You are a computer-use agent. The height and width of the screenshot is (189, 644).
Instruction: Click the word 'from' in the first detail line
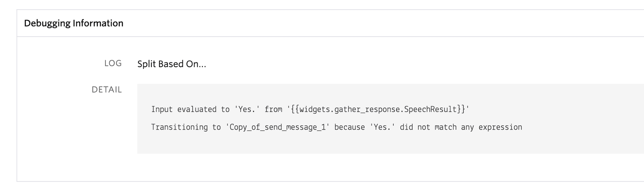click(273, 109)
